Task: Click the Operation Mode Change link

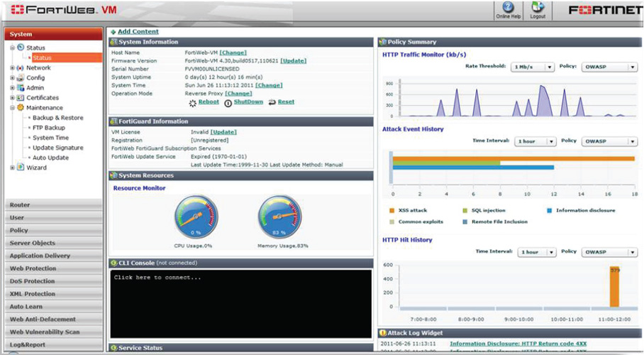Action: [x=238, y=94]
